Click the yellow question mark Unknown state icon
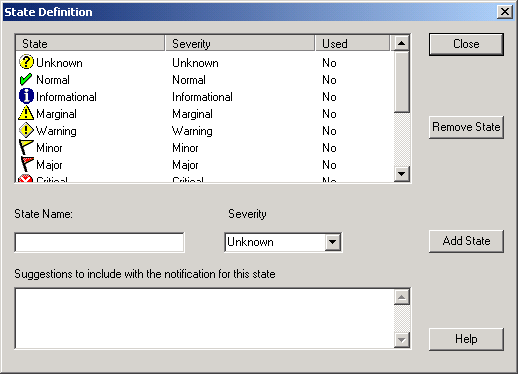The image size is (518, 374). point(26,62)
